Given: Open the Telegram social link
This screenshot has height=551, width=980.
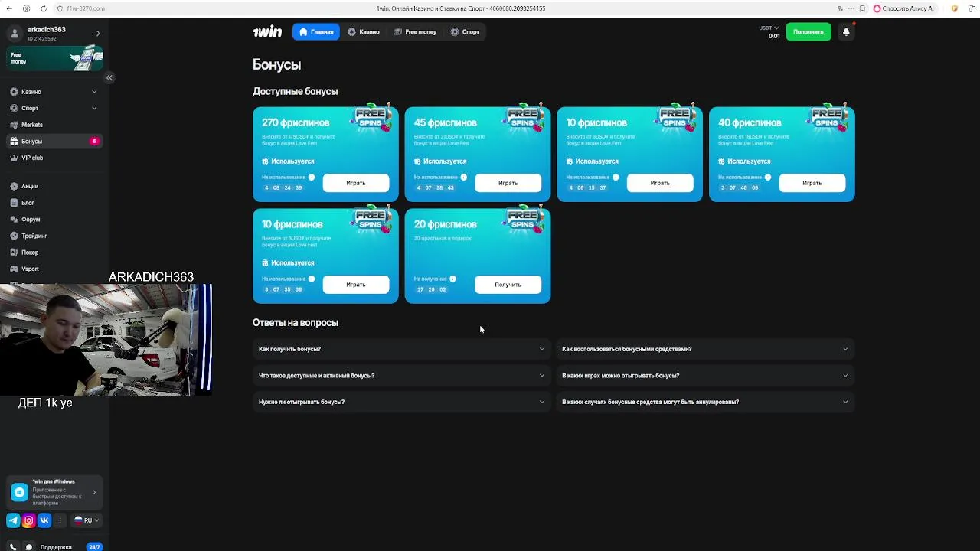Looking at the screenshot, I should (x=14, y=520).
